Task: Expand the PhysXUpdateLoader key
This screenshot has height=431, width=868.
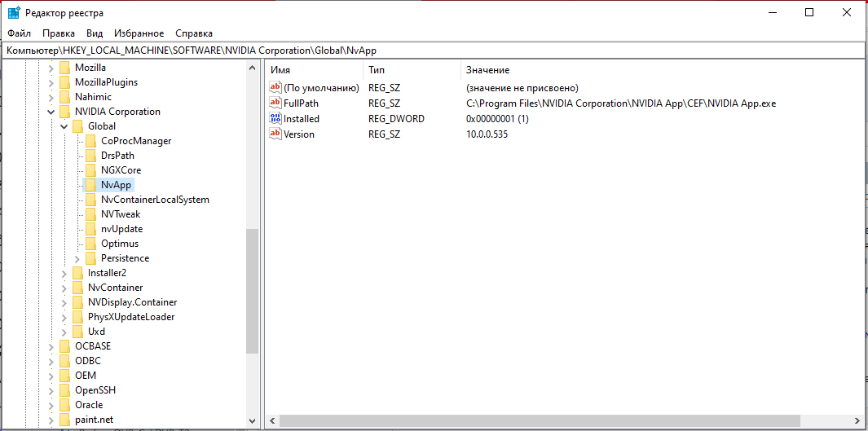Action: pos(64,317)
